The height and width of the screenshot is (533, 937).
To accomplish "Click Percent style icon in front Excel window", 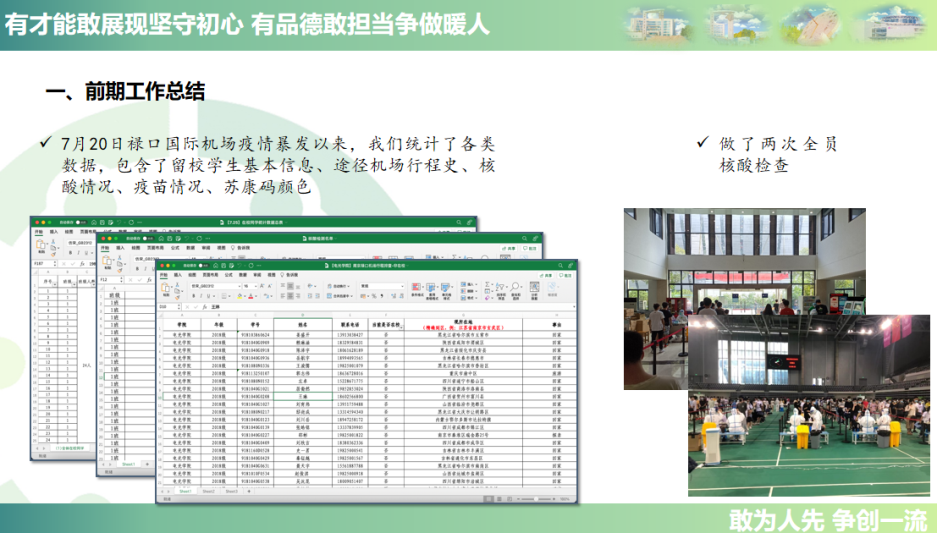I will pyautogui.click(x=374, y=296).
